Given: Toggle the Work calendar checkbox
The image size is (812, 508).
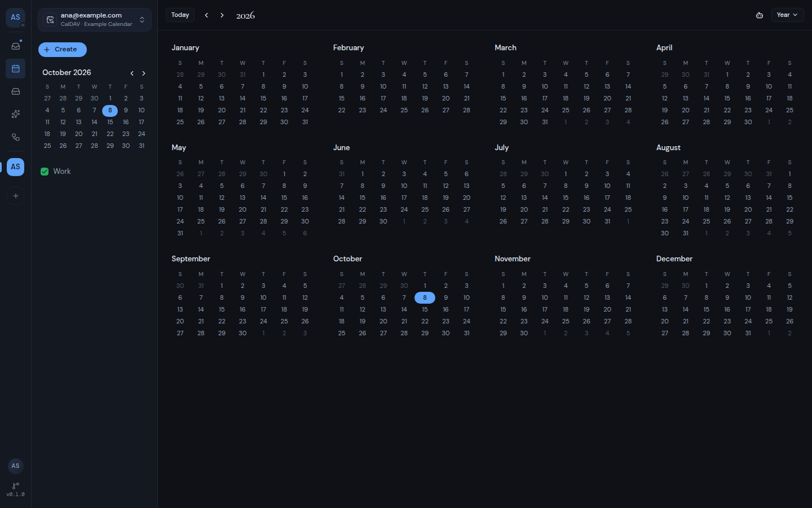Looking at the screenshot, I should (x=45, y=172).
